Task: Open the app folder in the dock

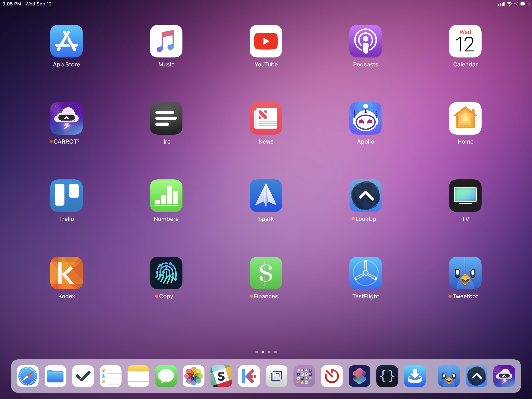Action: click(304, 376)
